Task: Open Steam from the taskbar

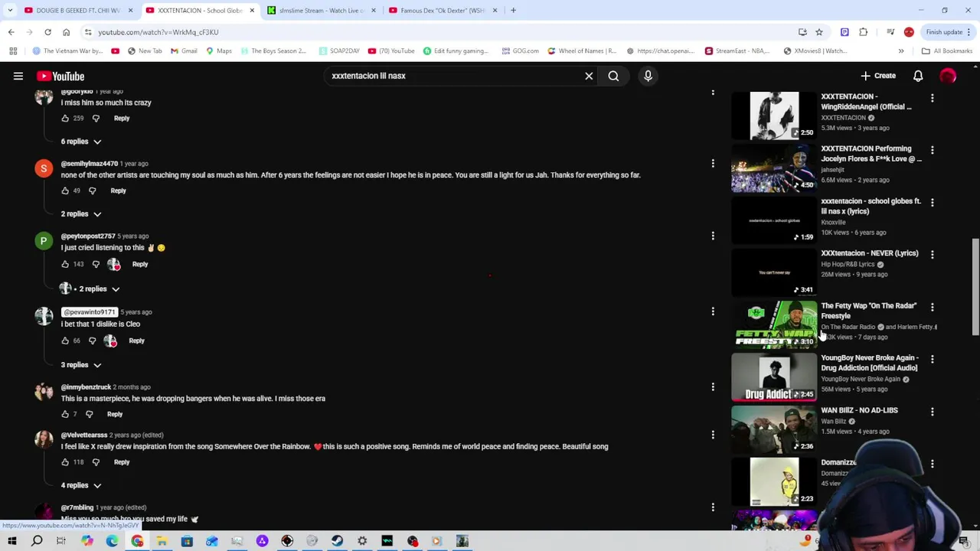Action: point(337,541)
